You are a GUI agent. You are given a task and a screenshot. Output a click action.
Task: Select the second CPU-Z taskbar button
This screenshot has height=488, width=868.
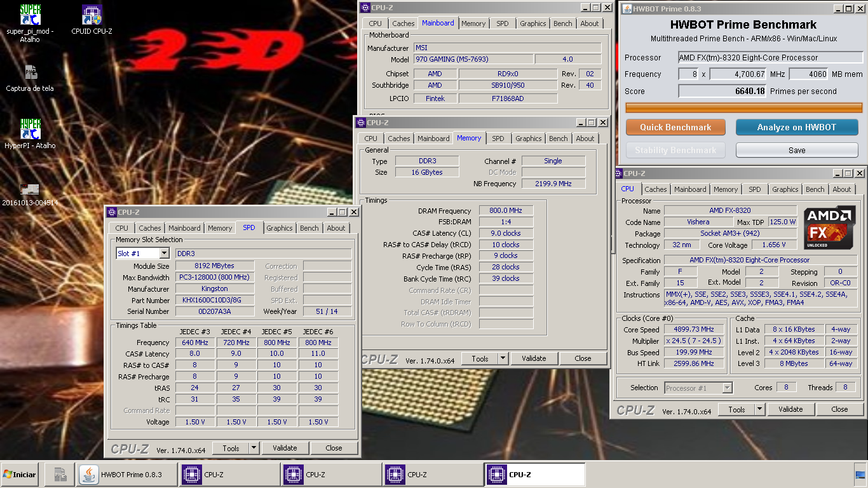pyautogui.click(x=331, y=475)
